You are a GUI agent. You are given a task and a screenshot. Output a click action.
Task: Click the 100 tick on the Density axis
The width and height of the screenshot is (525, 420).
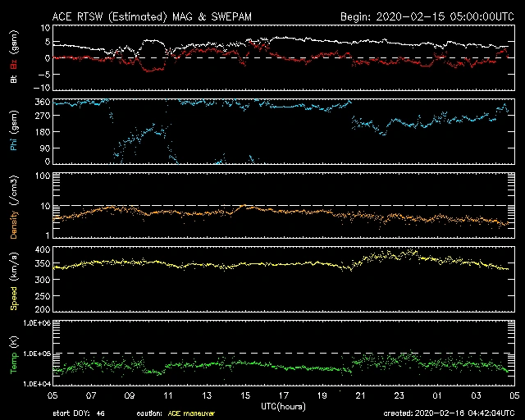pyautogui.click(x=43, y=176)
